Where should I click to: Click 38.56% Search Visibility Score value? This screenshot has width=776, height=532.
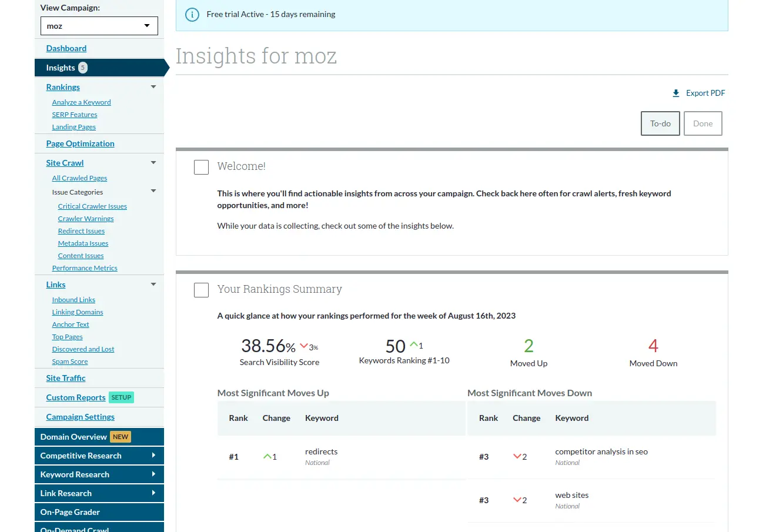268,346
